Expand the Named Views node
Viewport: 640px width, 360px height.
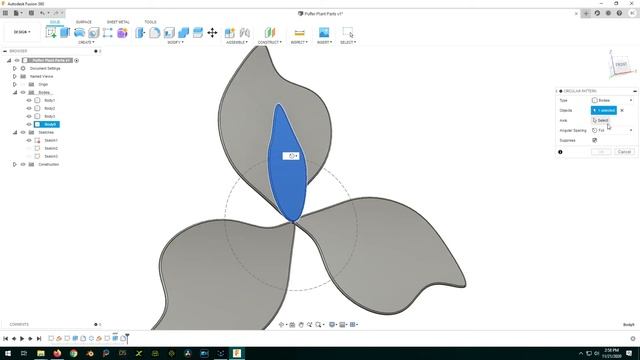click(15, 76)
